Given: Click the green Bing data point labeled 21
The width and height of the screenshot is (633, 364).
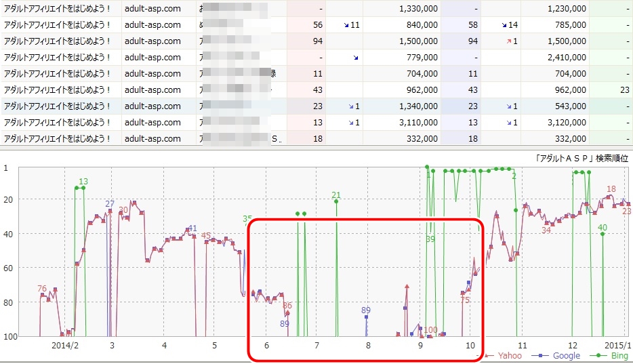Looking at the screenshot, I should pyautogui.click(x=336, y=201).
